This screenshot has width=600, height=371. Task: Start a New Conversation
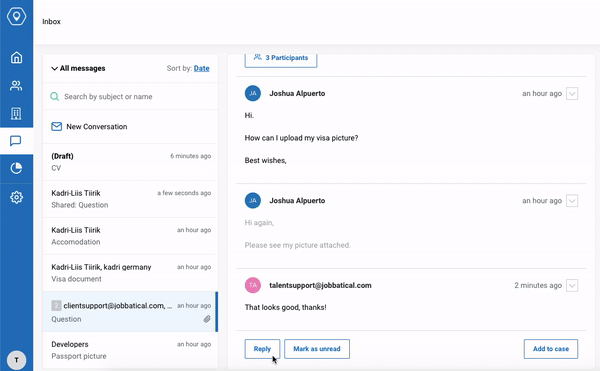coord(130,127)
